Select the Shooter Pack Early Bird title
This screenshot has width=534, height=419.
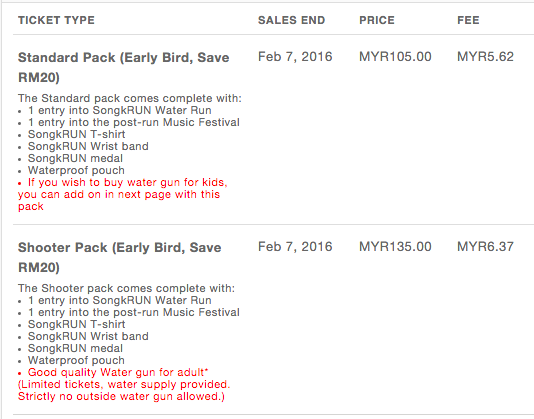click(x=120, y=257)
